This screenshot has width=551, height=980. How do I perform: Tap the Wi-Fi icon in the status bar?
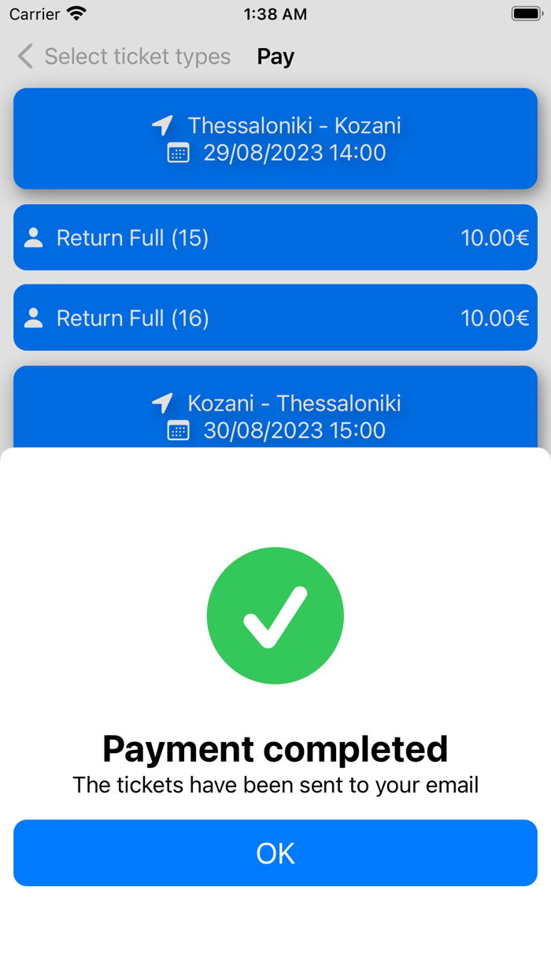(x=75, y=13)
